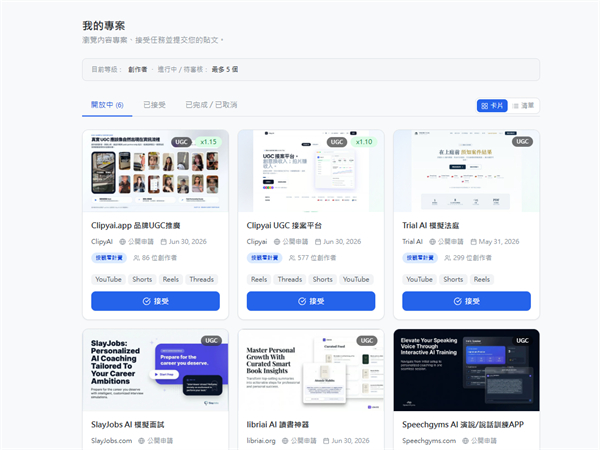Image resolution: width=600 pixels, height=450 pixels.
Task: Click the x1.10 multiplier badge
Action: (x=364, y=142)
